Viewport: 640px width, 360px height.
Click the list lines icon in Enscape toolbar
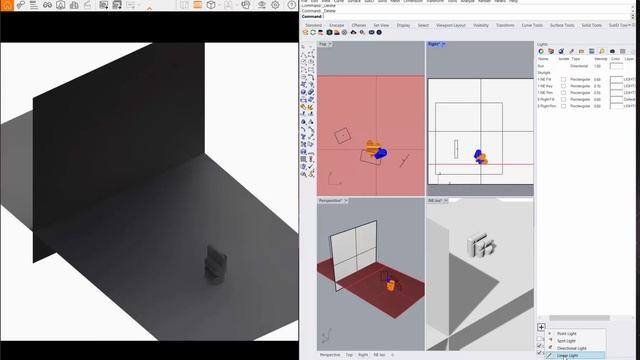(34, 5)
